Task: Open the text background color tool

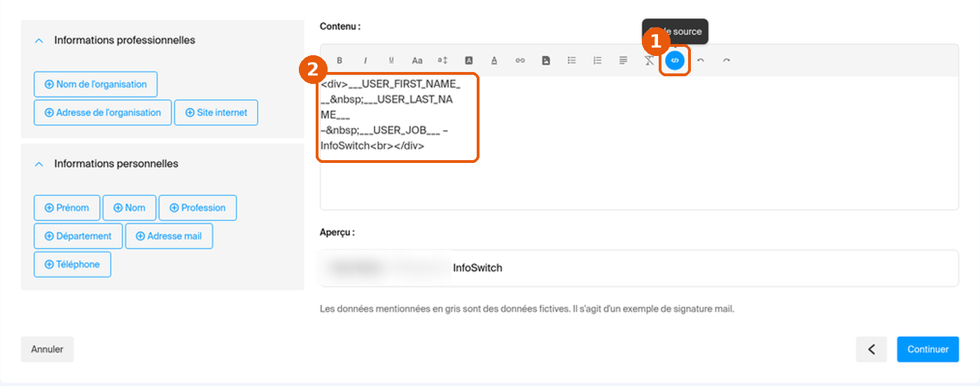Action: coord(469,61)
